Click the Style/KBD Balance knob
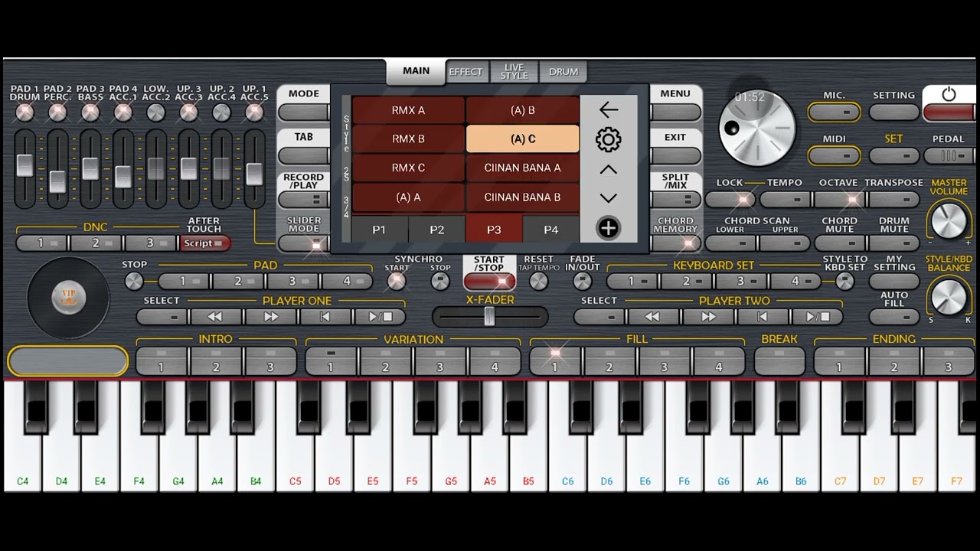 point(949,297)
